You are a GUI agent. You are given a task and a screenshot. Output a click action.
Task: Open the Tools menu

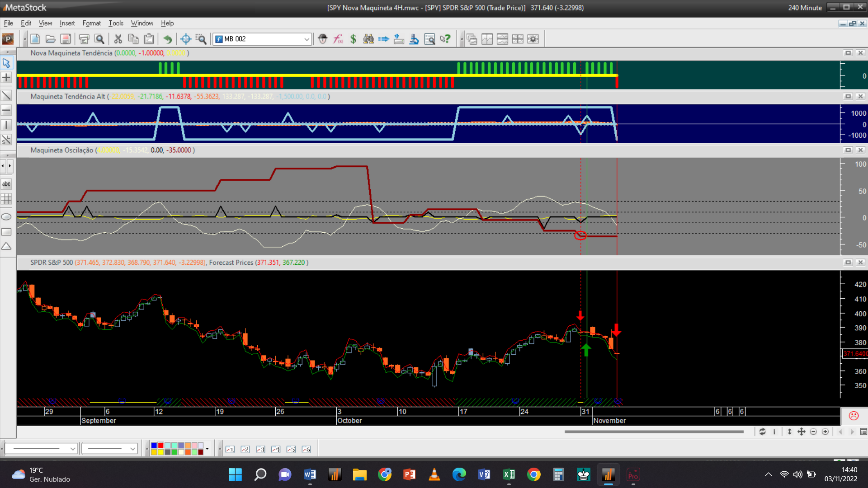(x=116, y=23)
